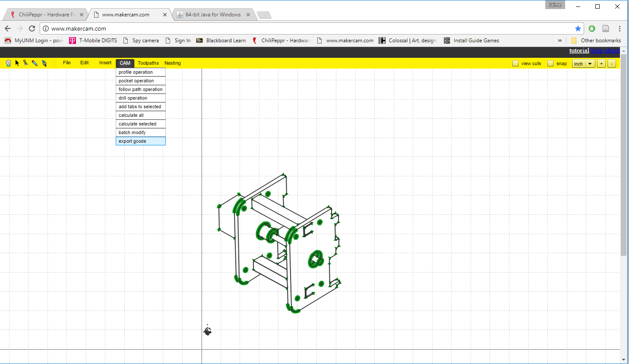Choose follow path operation
The image size is (629, 364).
[x=141, y=89]
